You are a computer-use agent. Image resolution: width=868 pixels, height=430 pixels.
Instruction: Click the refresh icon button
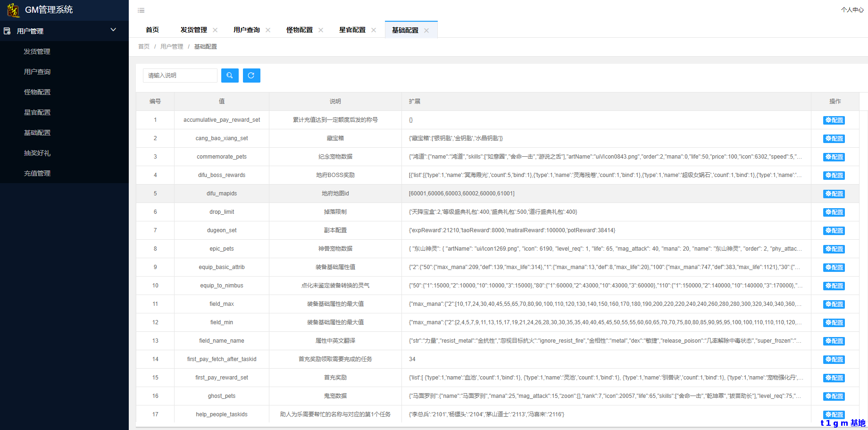click(x=251, y=76)
